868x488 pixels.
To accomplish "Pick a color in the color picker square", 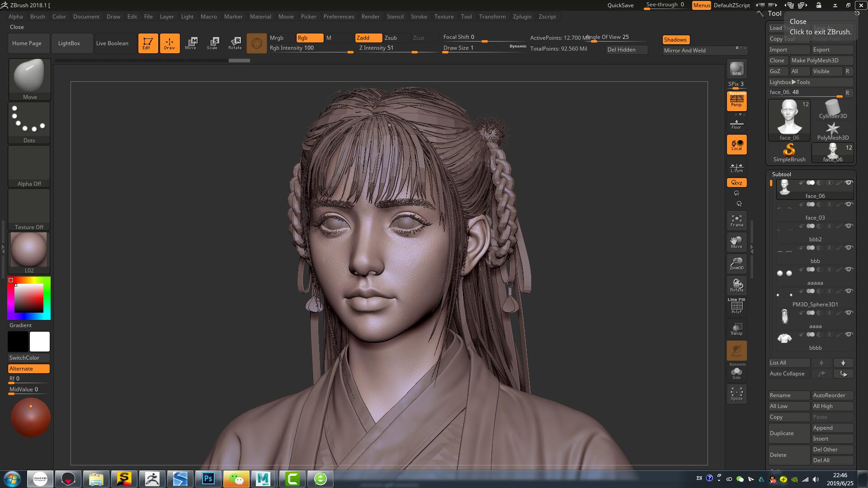I will point(29,298).
